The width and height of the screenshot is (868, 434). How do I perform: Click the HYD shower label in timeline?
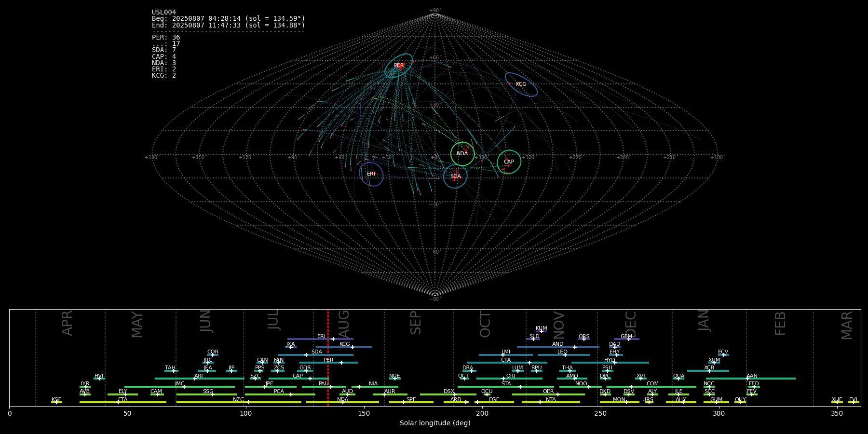click(x=610, y=360)
